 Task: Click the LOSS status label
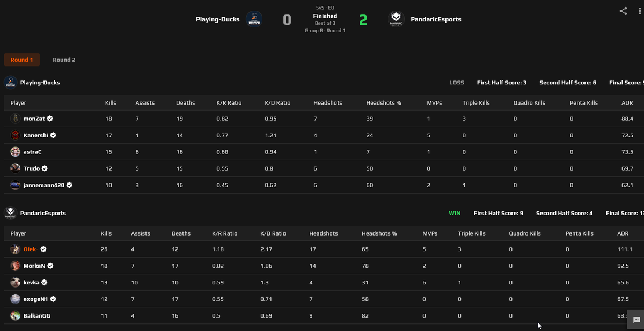(457, 83)
